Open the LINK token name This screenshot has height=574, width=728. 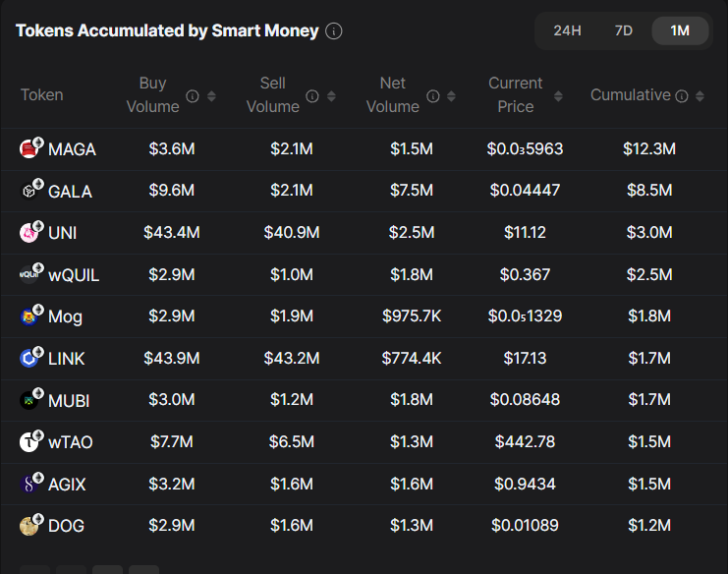coord(67,359)
